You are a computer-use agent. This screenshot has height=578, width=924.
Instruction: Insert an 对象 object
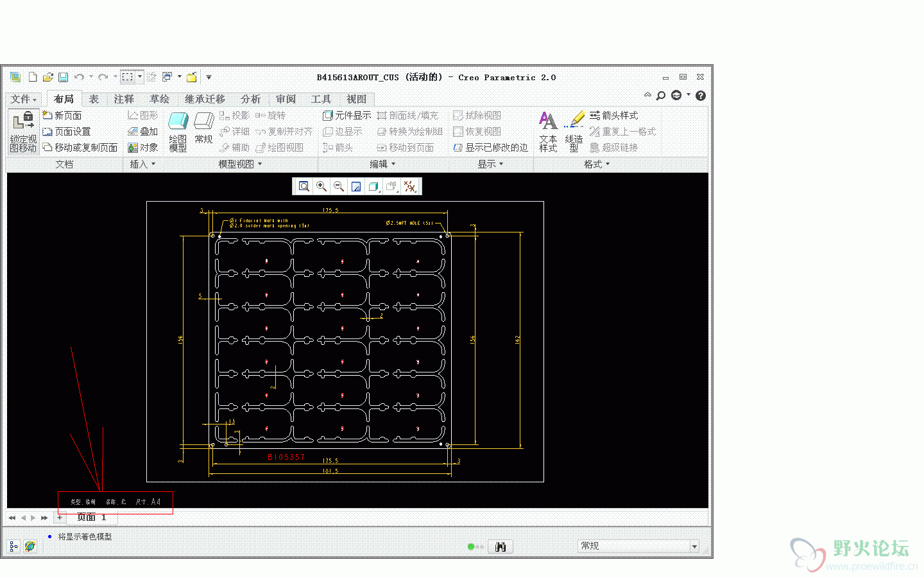[x=142, y=147]
